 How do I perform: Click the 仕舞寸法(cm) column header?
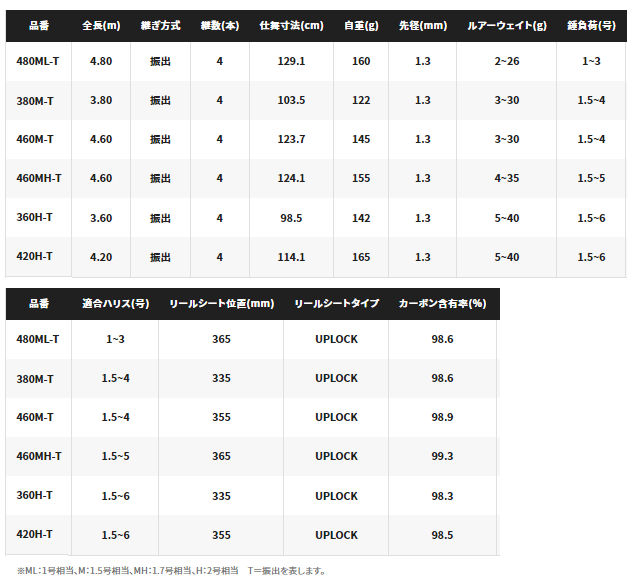click(291, 26)
